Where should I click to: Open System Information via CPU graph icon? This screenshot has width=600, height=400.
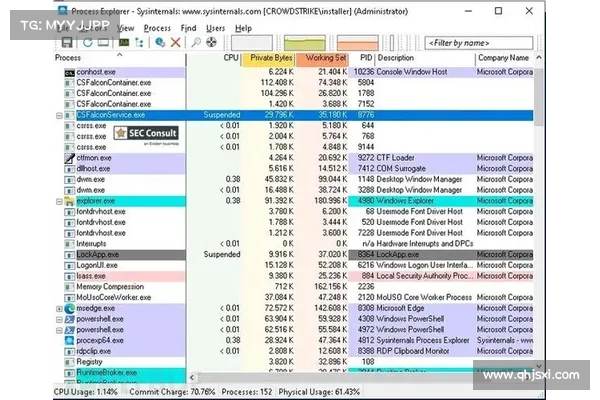pos(124,42)
